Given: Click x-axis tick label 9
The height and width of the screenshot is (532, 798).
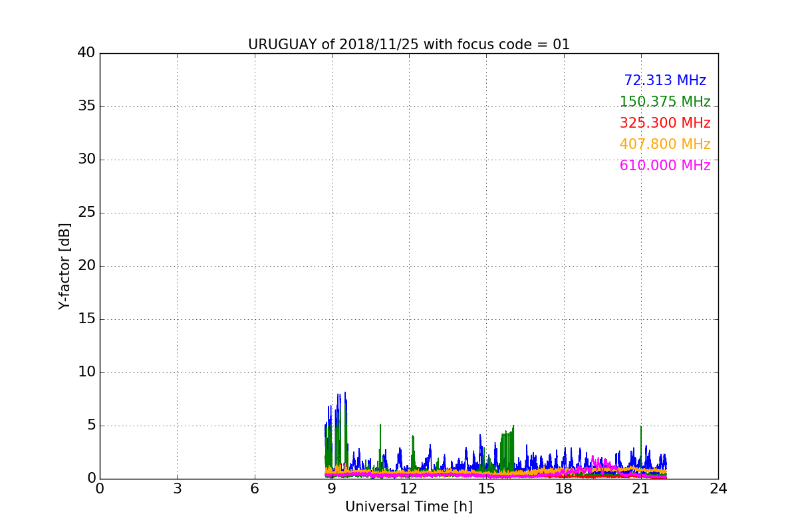Looking at the screenshot, I should pos(332,489).
